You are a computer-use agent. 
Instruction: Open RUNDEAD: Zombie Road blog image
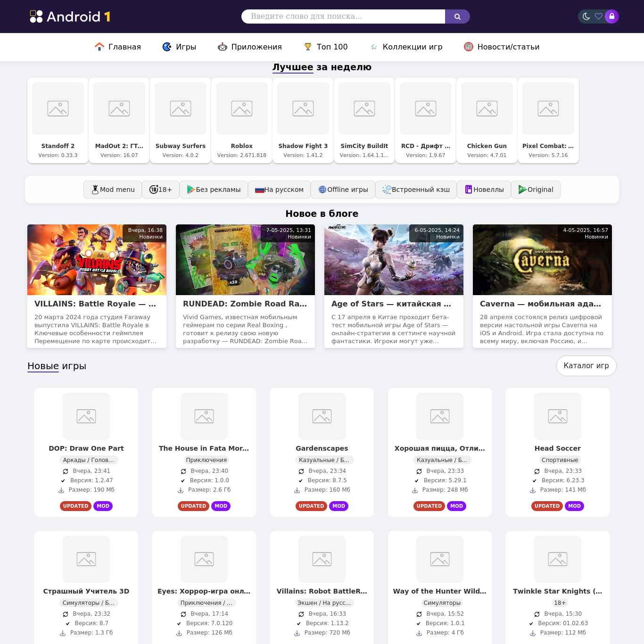245,260
